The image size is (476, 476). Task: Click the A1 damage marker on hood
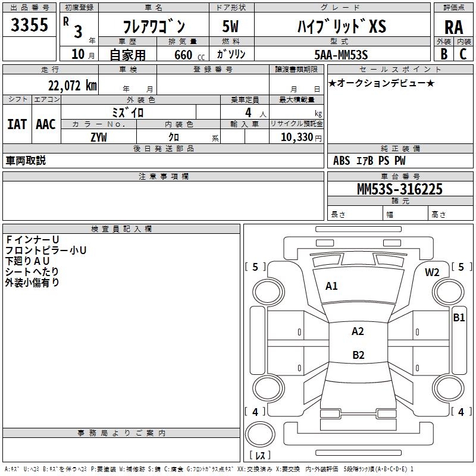point(331,286)
